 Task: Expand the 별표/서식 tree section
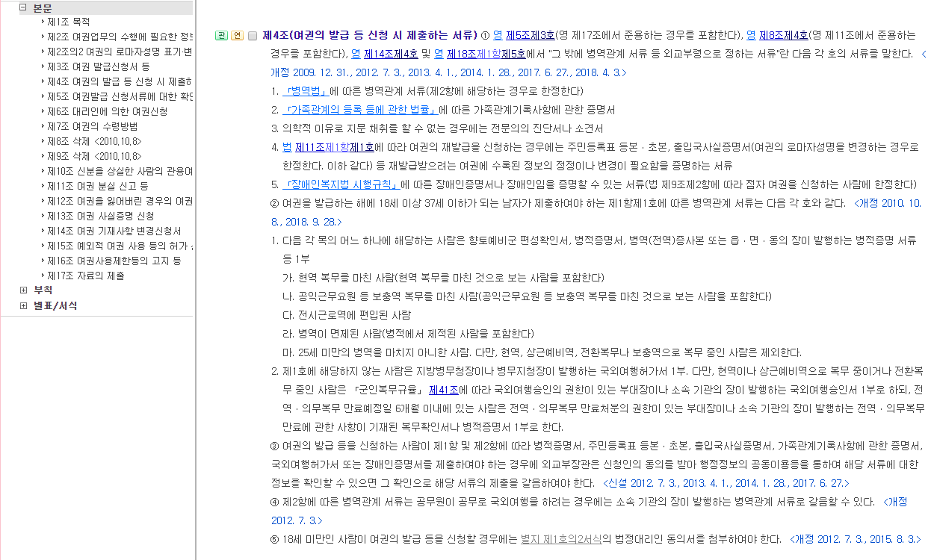[23, 305]
